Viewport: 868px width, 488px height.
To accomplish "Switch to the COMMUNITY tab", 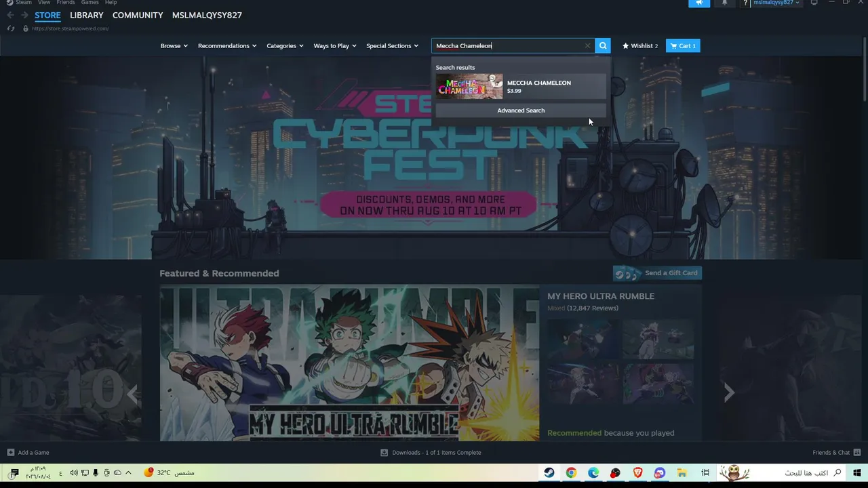I will coord(138,15).
